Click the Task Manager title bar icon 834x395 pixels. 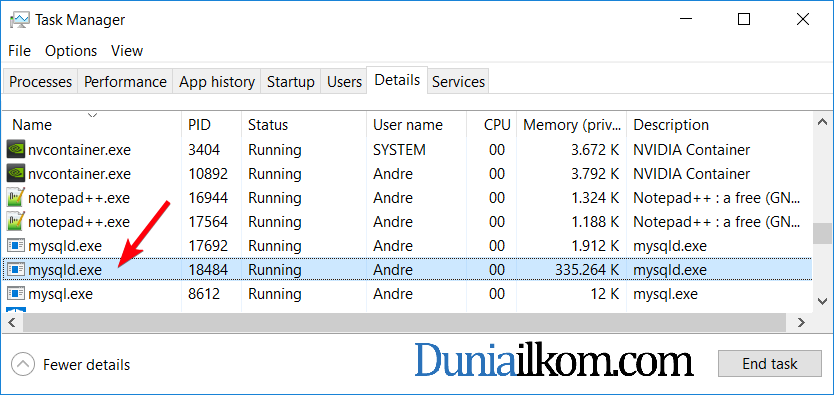tap(20, 20)
